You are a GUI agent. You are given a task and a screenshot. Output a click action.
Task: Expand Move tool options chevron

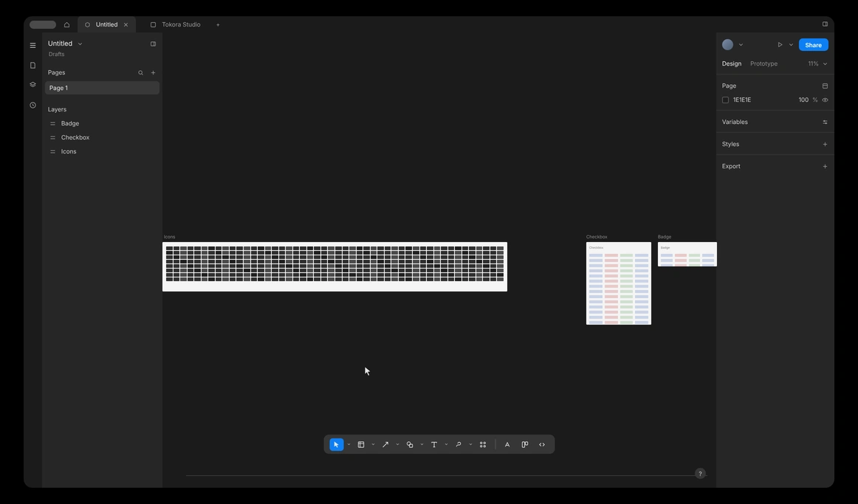pyautogui.click(x=349, y=444)
